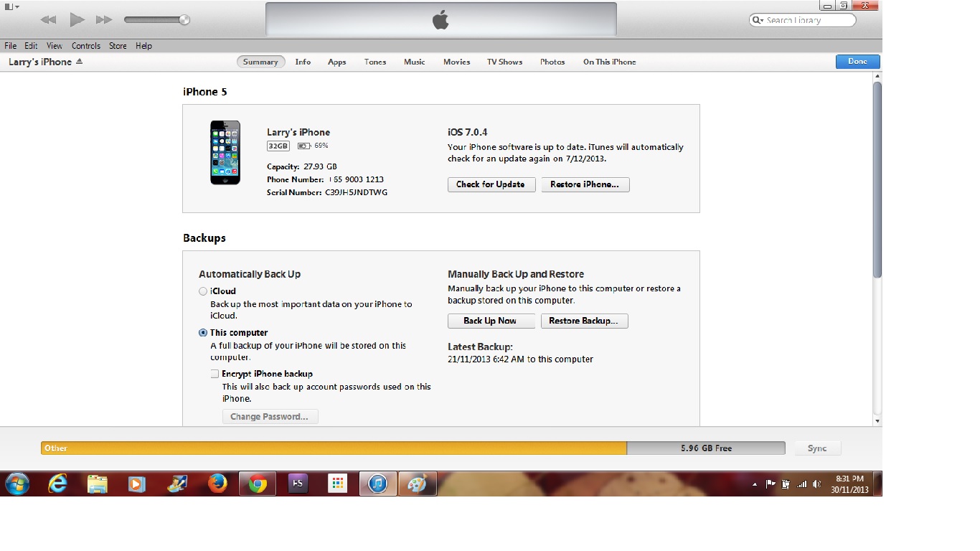This screenshot has height=551, width=980.
Task: Launch Firefox from the taskbar
Action: [217, 484]
